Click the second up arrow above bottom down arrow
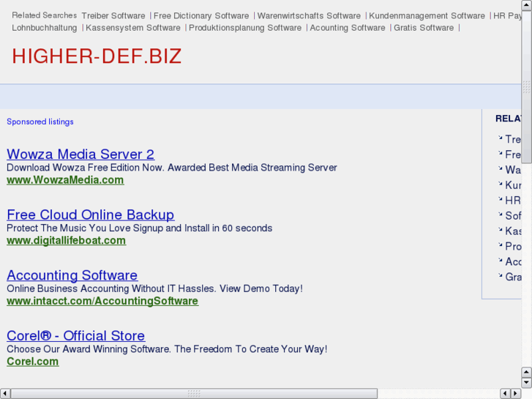 pos(527,372)
